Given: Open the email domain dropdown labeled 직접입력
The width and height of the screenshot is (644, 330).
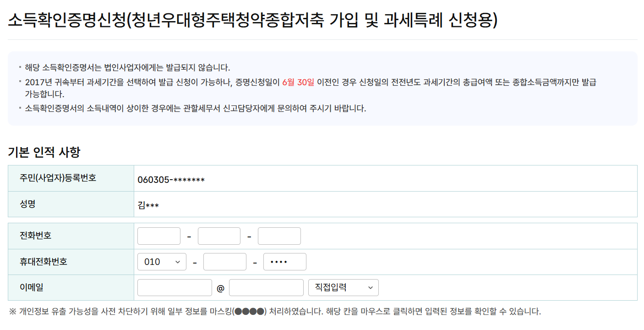Looking at the screenshot, I should pos(343,287).
